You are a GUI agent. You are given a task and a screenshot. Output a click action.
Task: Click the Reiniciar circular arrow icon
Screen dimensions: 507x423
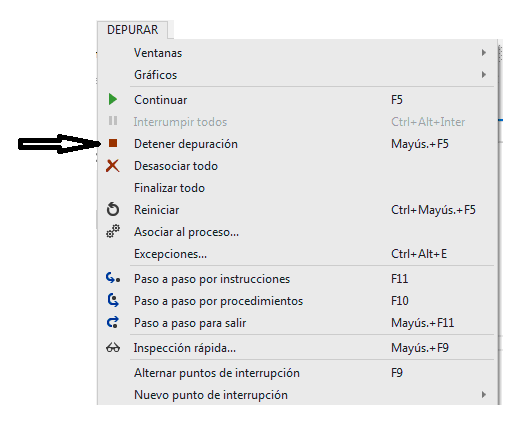pos(113,209)
